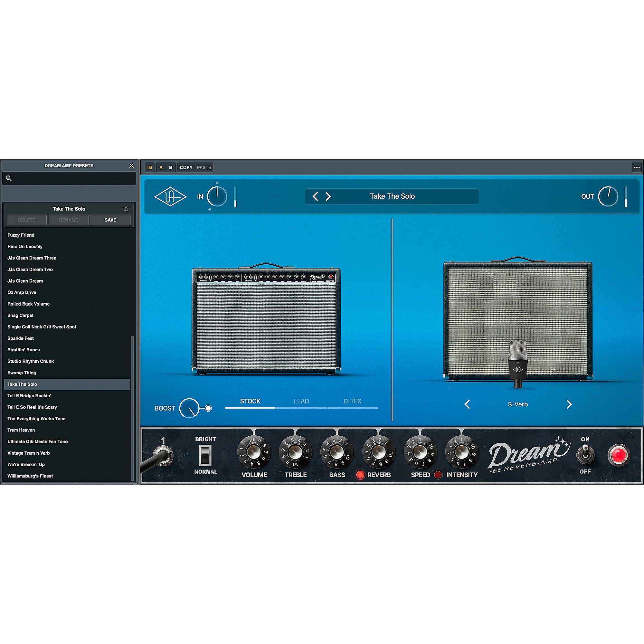This screenshot has width=644, height=644.
Task: Select the Williamsburg's Finest preset
Action: (x=67, y=476)
